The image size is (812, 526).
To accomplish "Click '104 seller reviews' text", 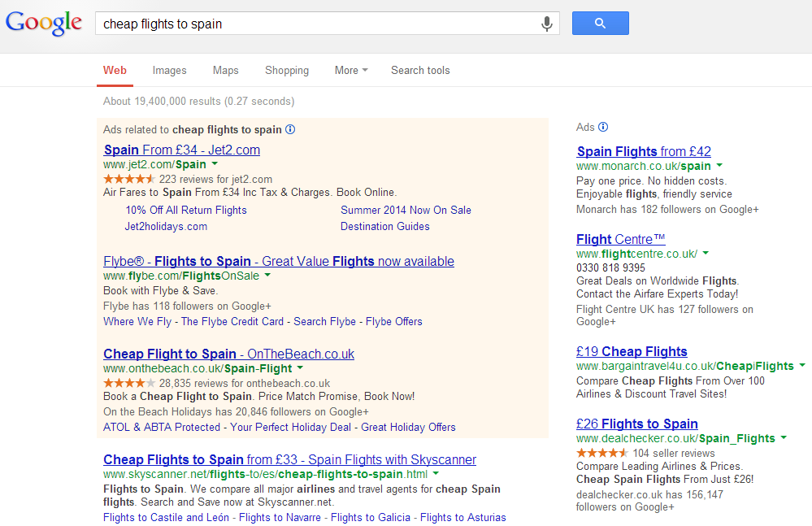I will tap(674, 453).
